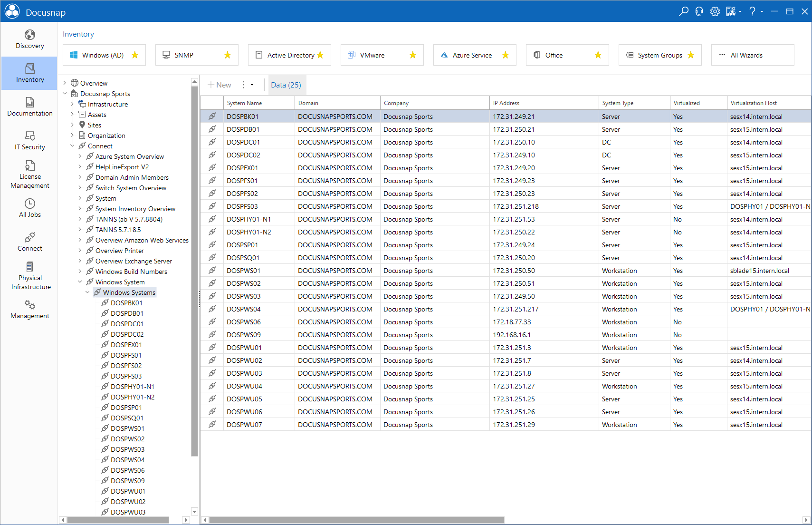Toggle favorite star on Office wizard
This screenshot has width=812, height=525.
(598, 55)
